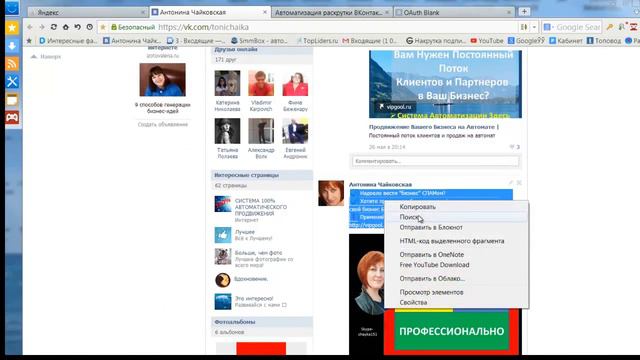
Task: Open a new tab with plus button
Action: point(524,12)
